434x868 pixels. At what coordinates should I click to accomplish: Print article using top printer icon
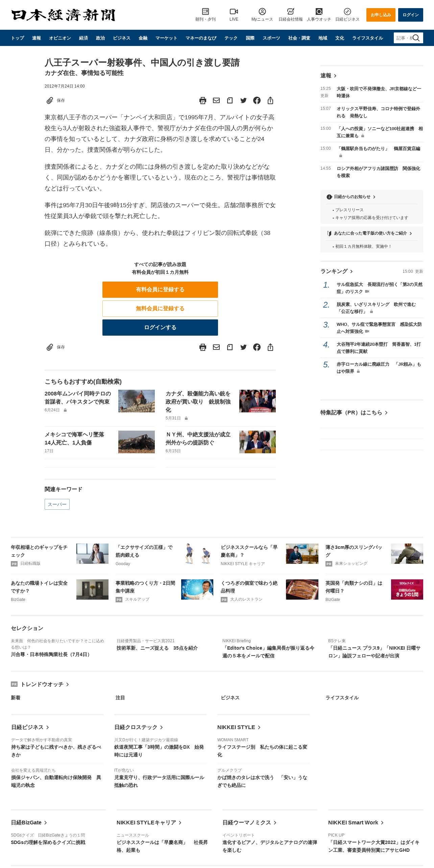(x=203, y=100)
